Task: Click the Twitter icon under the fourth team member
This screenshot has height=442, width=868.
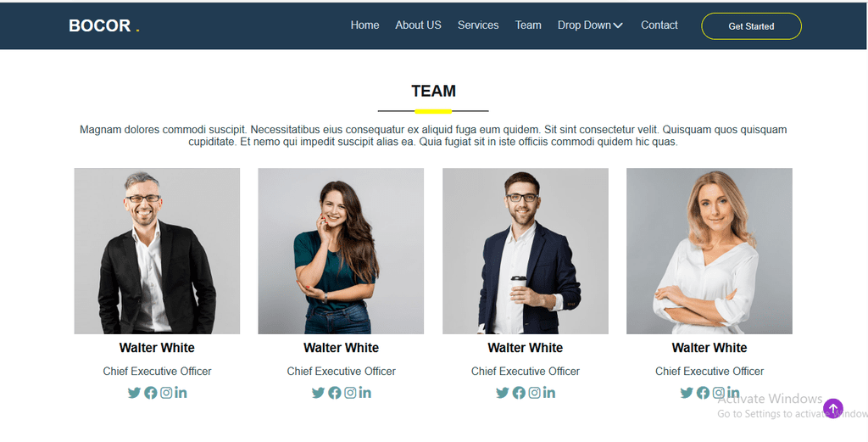Action: pyautogui.click(x=687, y=393)
